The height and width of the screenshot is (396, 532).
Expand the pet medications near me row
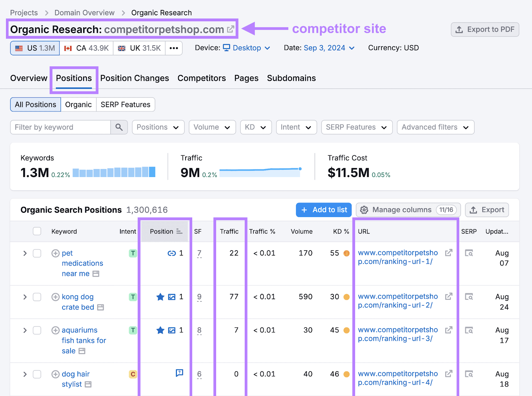(x=25, y=253)
